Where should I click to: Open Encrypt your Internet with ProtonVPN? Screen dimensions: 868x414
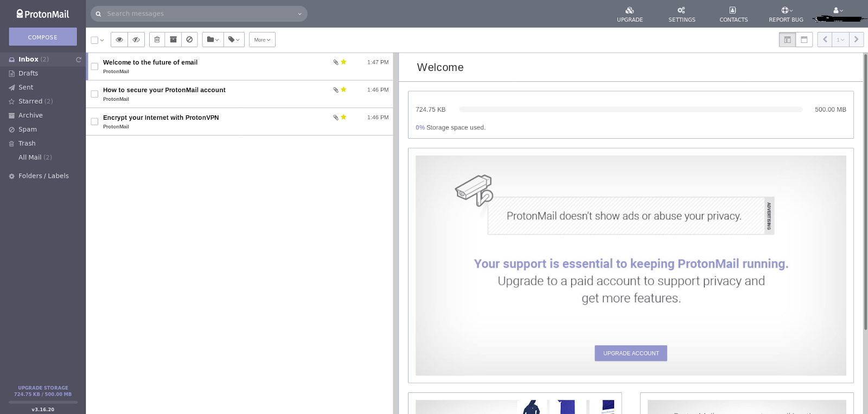point(161,118)
